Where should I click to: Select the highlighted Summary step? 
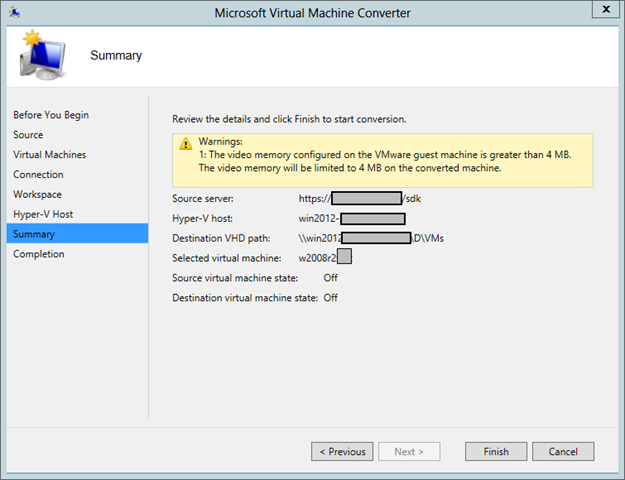[x=77, y=234]
